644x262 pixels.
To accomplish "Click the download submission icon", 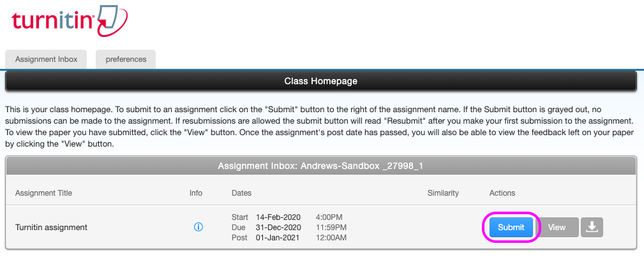I will coord(592,228).
